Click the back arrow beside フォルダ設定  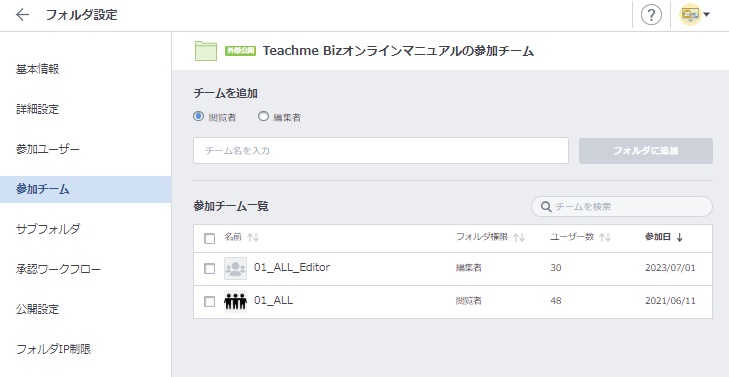(x=22, y=15)
